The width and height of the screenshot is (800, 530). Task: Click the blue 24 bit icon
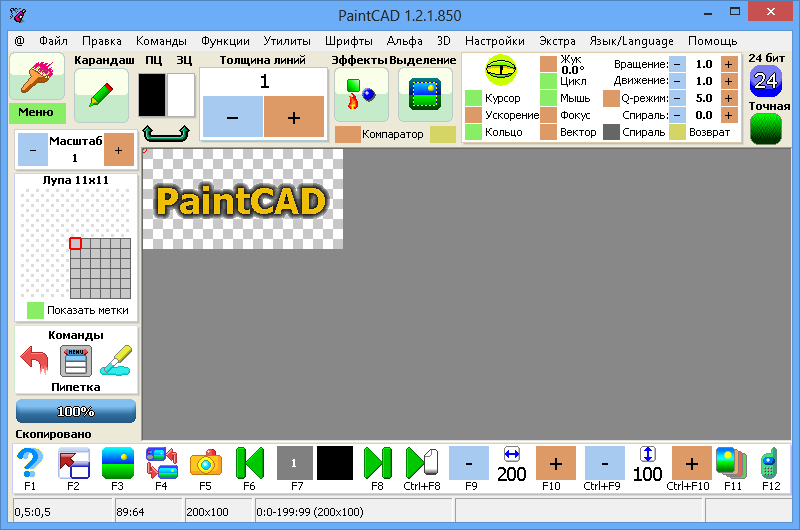766,81
